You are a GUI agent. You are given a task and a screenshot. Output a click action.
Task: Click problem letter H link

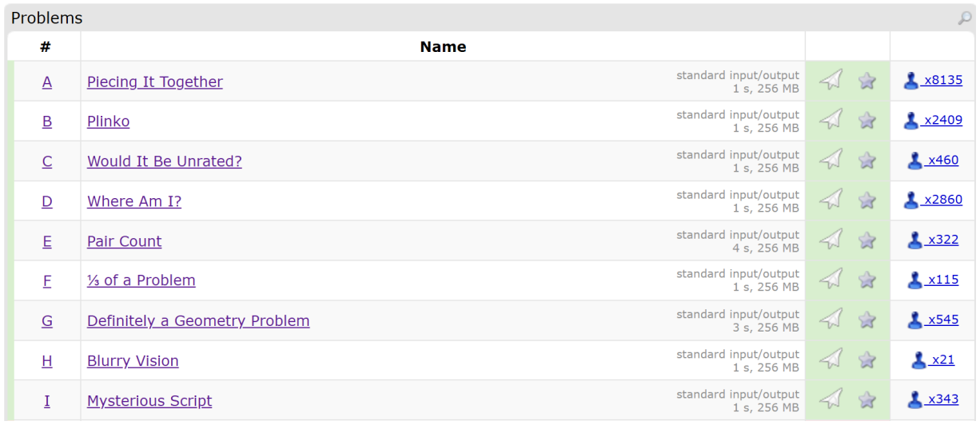click(x=47, y=361)
